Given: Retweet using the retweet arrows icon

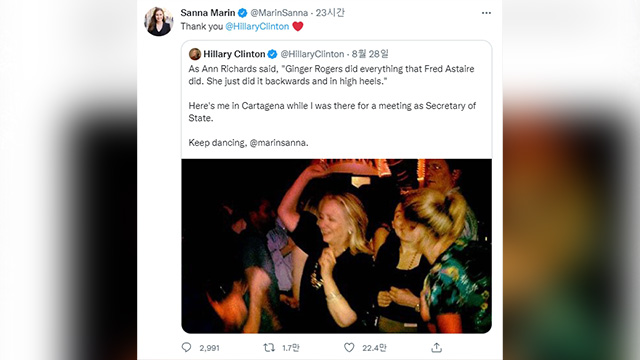Looking at the screenshot, I should [269, 347].
